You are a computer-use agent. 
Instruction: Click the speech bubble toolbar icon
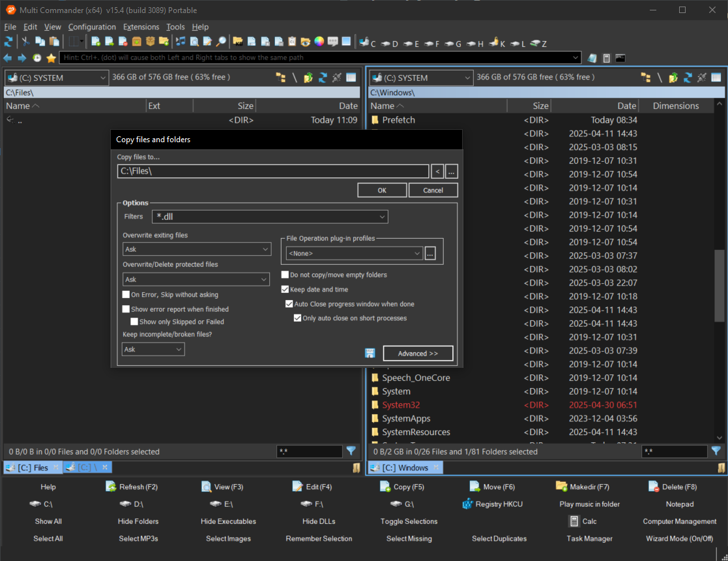(x=332, y=42)
